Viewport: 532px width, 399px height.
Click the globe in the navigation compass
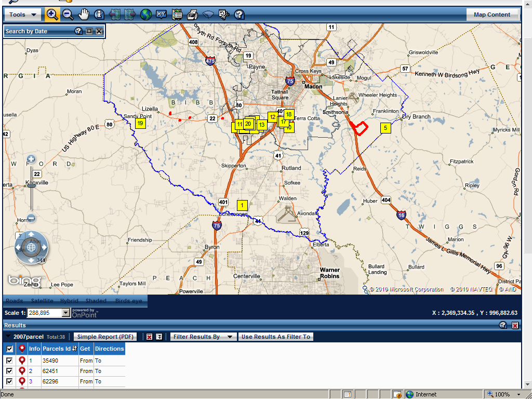coord(31,247)
